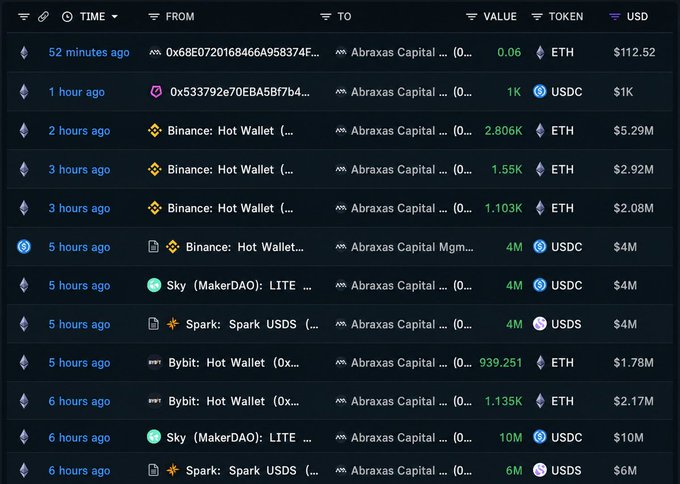Click Abraxas logo icon in $1K row
Image resolution: width=680 pixels, height=484 pixels.
pyautogui.click(x=341, y=92)
